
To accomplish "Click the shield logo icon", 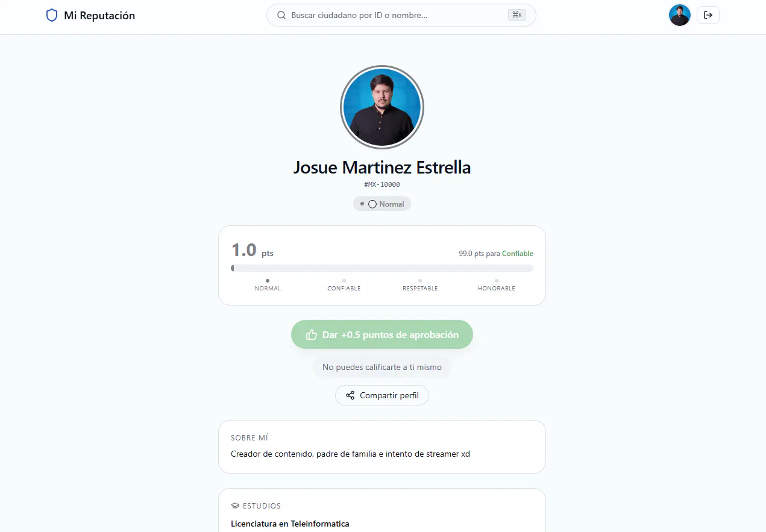I will 52,16.
